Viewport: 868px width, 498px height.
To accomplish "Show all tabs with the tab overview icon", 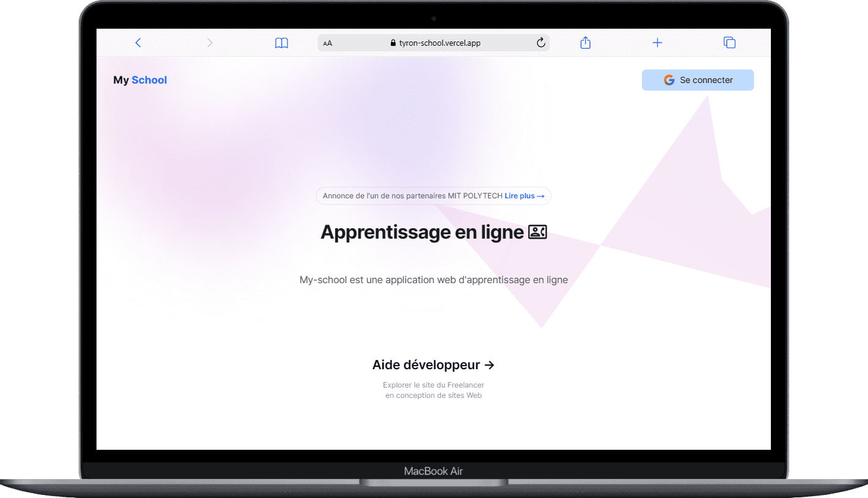I will click(x=729, y=43).
